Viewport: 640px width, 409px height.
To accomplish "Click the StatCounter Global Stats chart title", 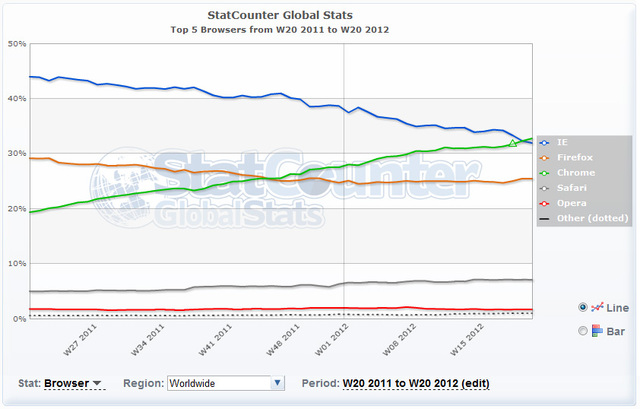I will pyautogui.click(x=280, y=16).
